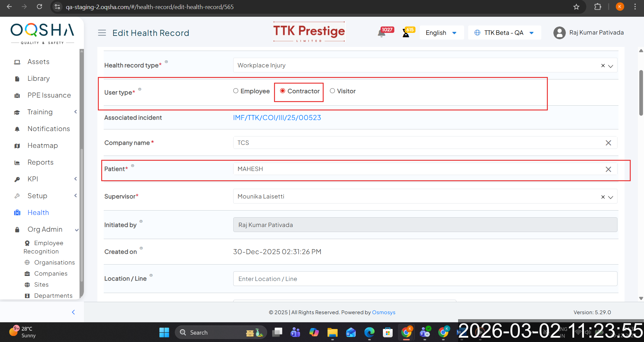Viewport: 644px width, 342px height.
Task: Open File Explorer from the taskbar
Action: 332,332
